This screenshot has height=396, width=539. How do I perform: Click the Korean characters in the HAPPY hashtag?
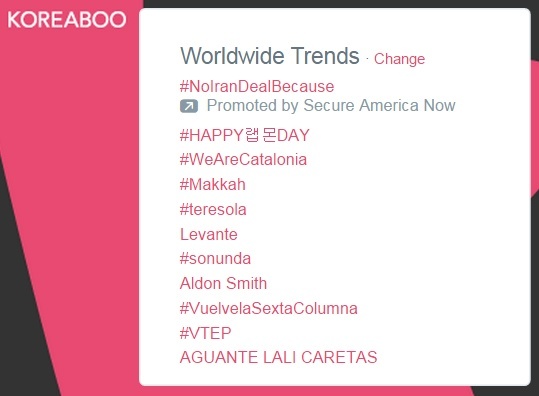click(x=261, y=135)
